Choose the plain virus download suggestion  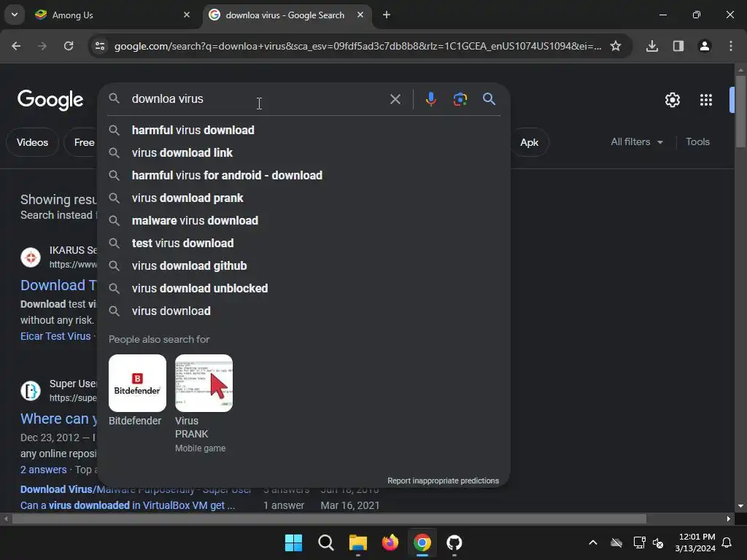[x=304, y=311]
